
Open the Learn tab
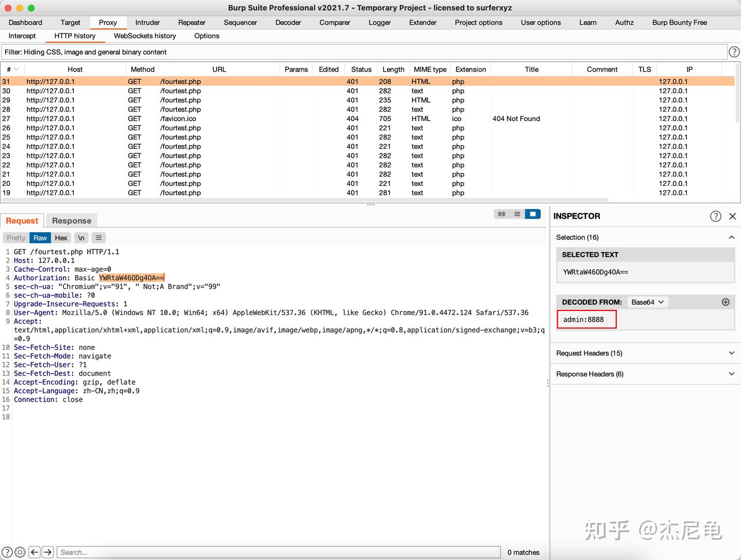[x=588, y=23]
